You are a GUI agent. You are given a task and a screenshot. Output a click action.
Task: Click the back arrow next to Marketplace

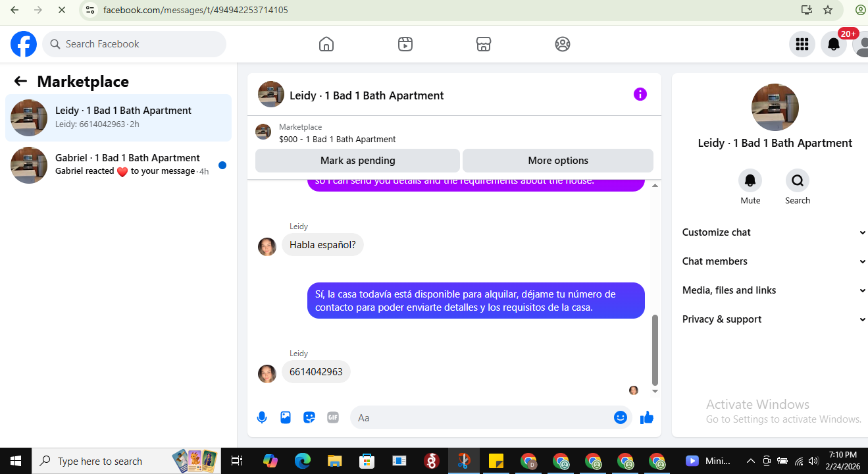tap(20, 81)
